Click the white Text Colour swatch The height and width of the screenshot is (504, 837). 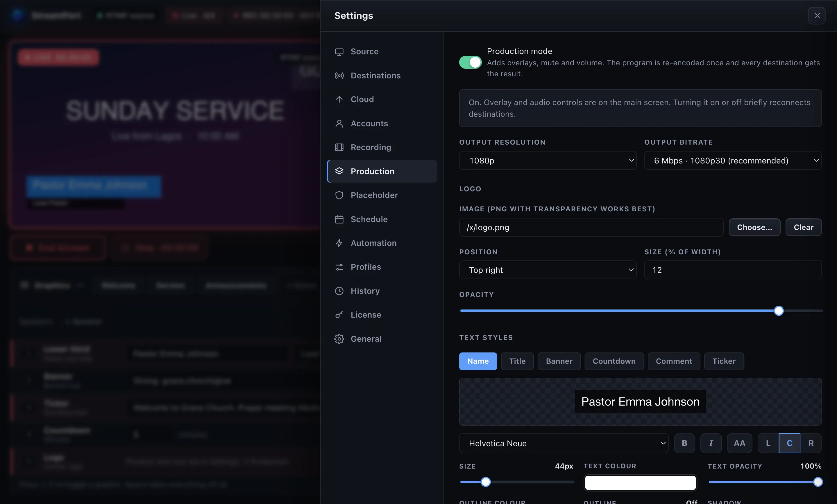click(x=640, y=482)
